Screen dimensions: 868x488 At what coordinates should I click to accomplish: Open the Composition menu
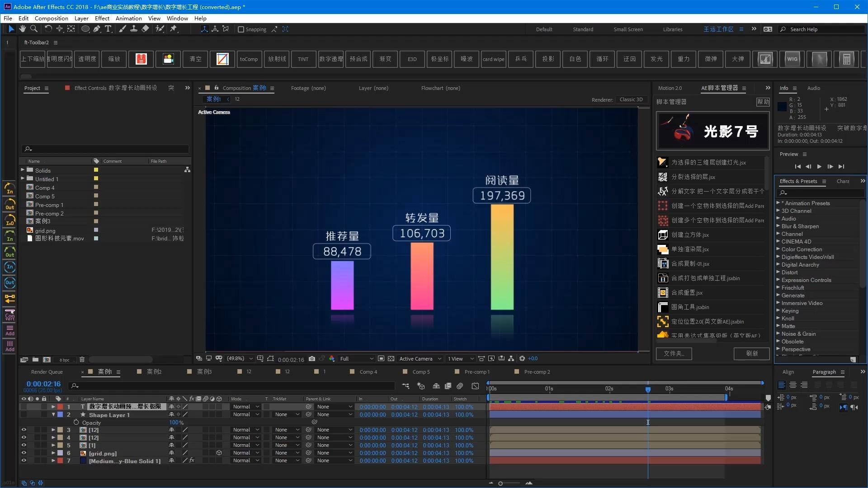tap(52, 19)
